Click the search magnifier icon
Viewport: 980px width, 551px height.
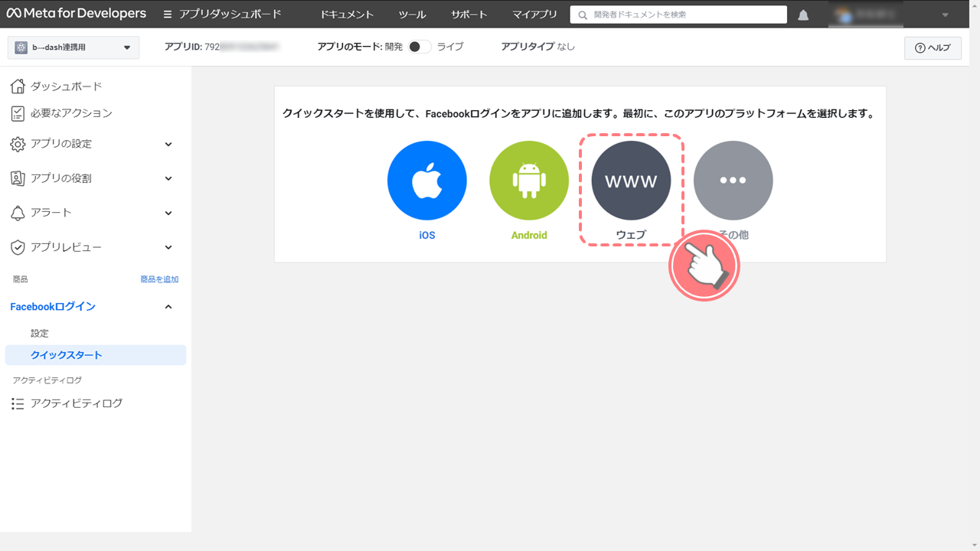583,15
